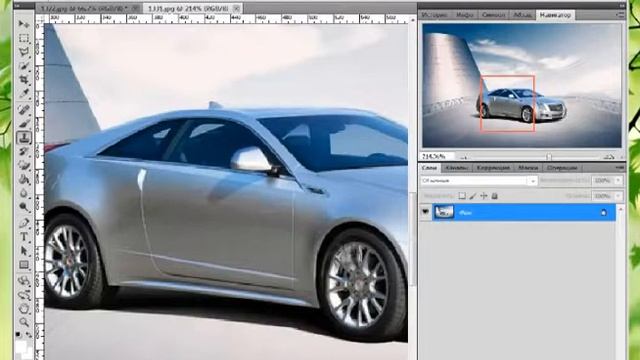Select the Lasso tool

point(24,52)
